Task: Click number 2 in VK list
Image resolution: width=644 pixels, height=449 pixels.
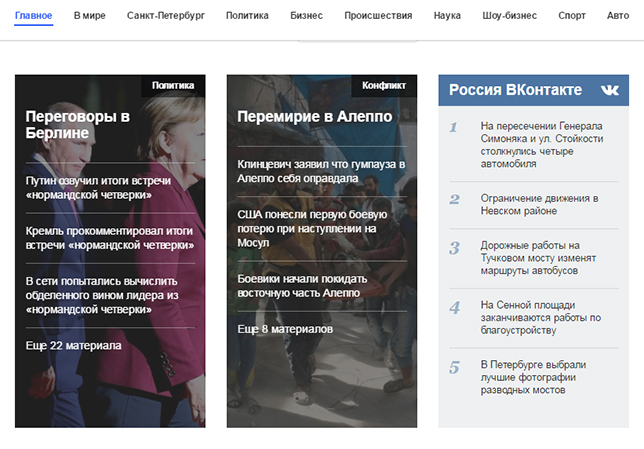Action: [x=454, y=199]
